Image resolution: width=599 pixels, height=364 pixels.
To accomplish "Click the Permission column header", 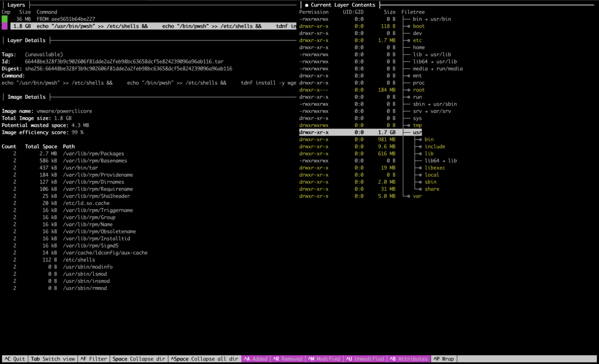I will coord(314,12).
